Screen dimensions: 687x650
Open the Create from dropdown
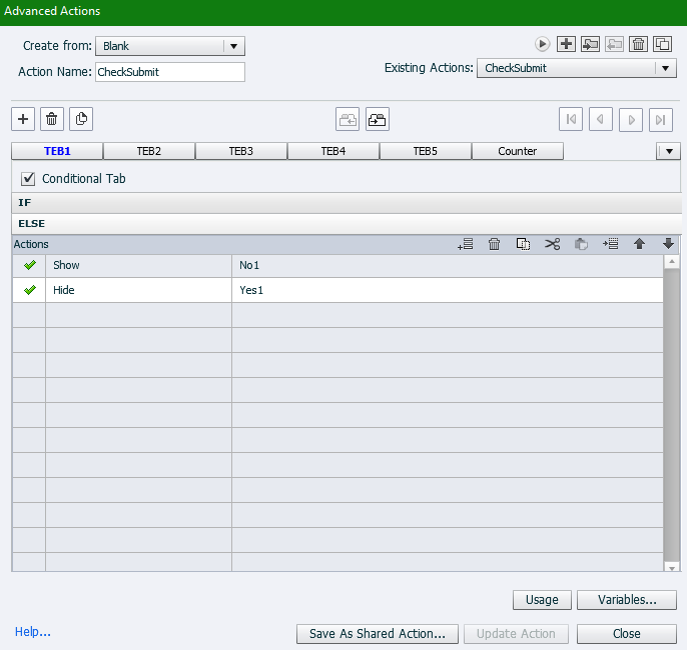click(234, 46)
